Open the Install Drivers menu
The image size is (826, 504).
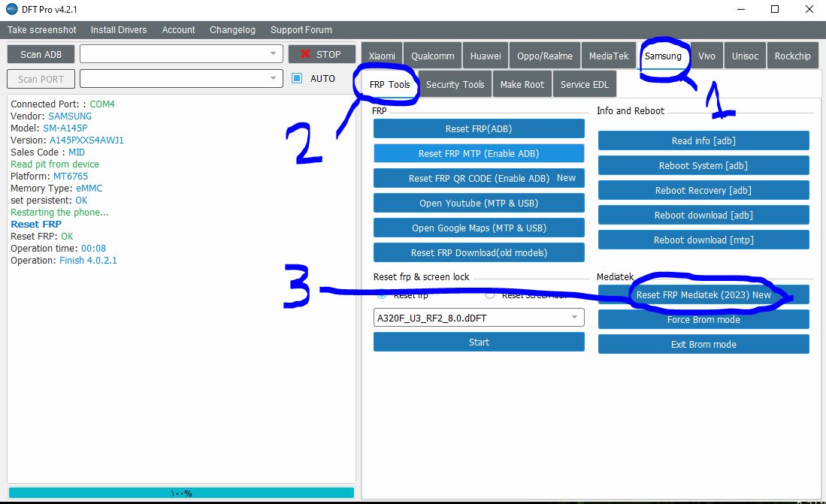(x=119, y=30)
